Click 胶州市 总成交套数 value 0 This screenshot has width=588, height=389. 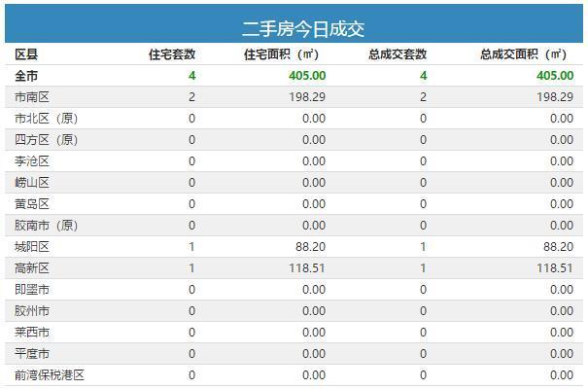coord(424,311)
